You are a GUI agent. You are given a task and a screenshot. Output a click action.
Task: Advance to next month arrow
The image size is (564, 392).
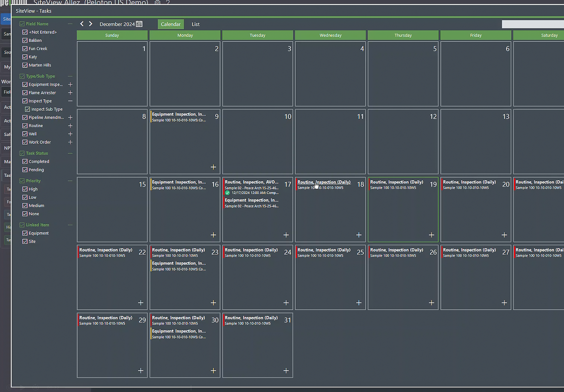coord(90,24)
